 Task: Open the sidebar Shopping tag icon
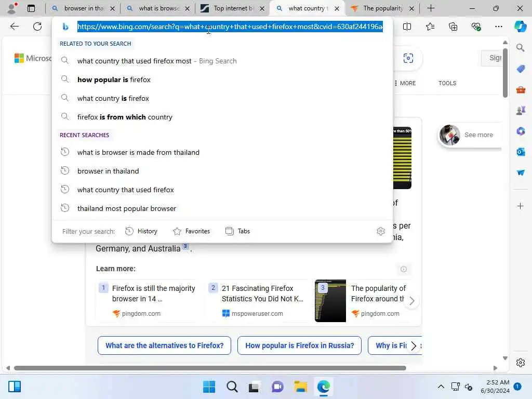[x=521, y=69]
